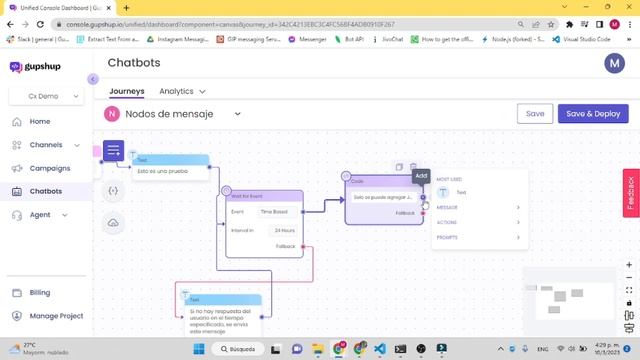Click the fit-view icon on canvas controls
This screenshot has height=360, width=640.
tap(629, 290)
